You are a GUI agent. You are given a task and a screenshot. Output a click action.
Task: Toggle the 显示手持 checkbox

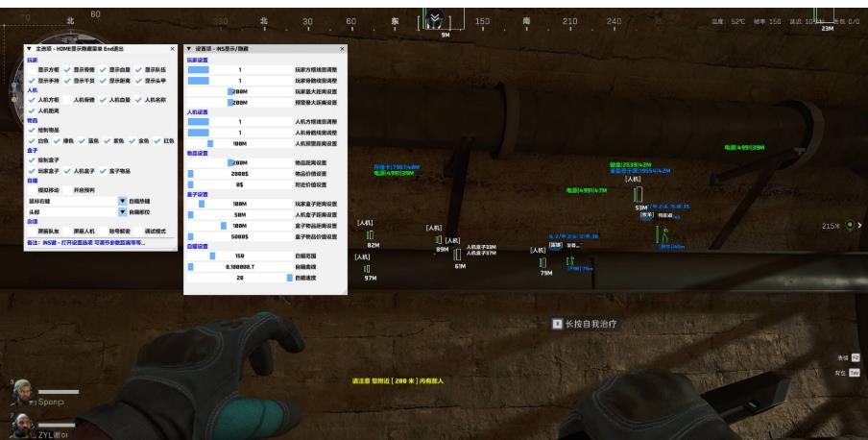[31, 81]
